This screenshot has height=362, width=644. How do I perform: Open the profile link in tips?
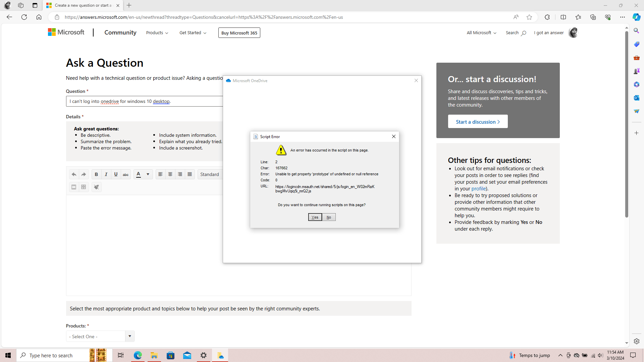coord(478,189)
